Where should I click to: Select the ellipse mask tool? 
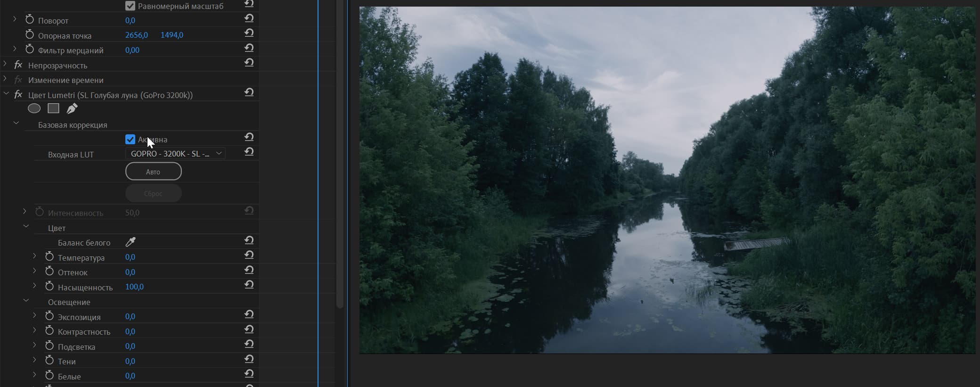(x=34, y=108)
